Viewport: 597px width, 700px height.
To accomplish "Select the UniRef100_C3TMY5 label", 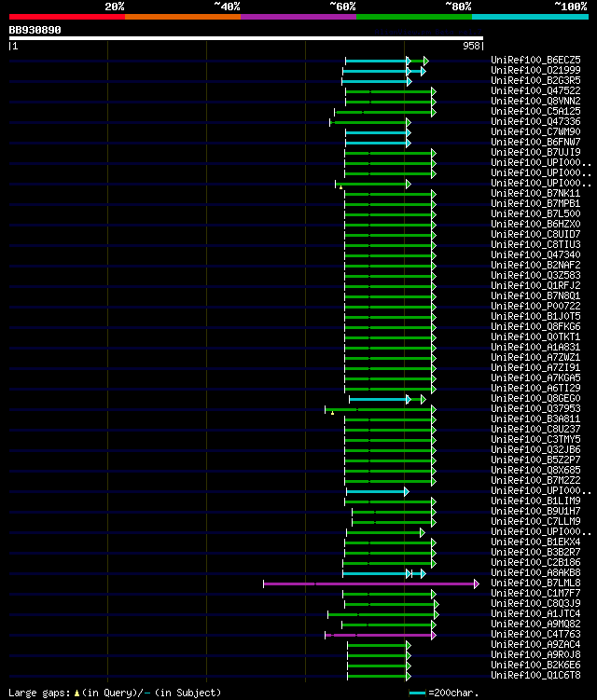I will tap(535, 440).
